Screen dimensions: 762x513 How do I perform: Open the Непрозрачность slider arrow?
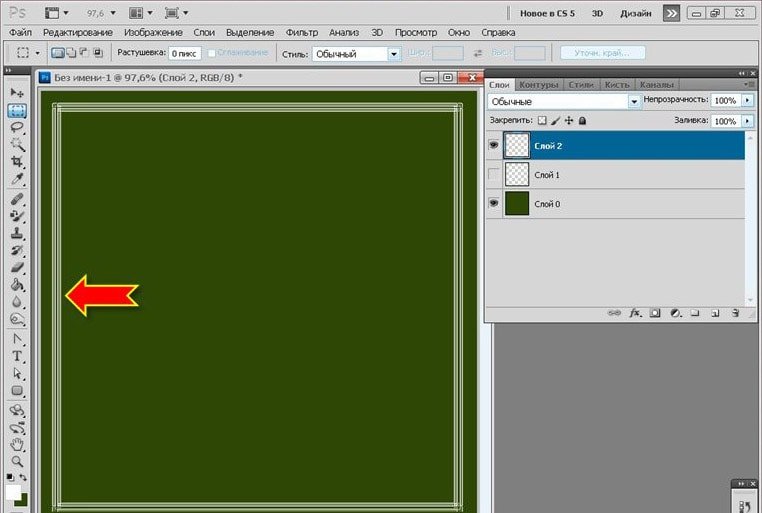click(748, 101)
